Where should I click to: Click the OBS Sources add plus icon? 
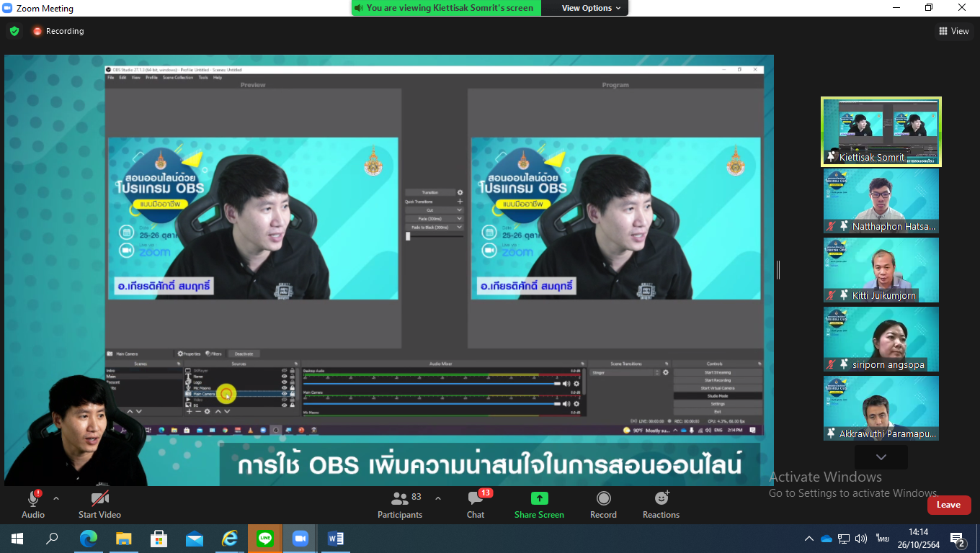point(190,411)
